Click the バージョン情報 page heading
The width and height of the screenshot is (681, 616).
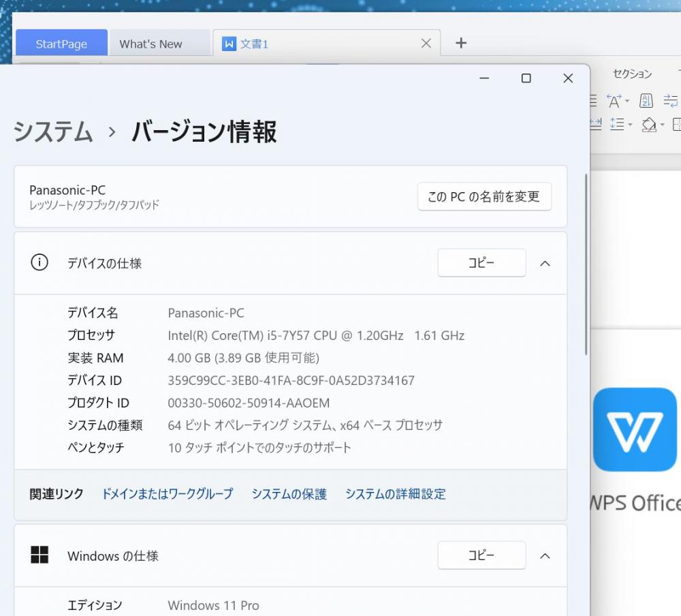coord(204,132)
